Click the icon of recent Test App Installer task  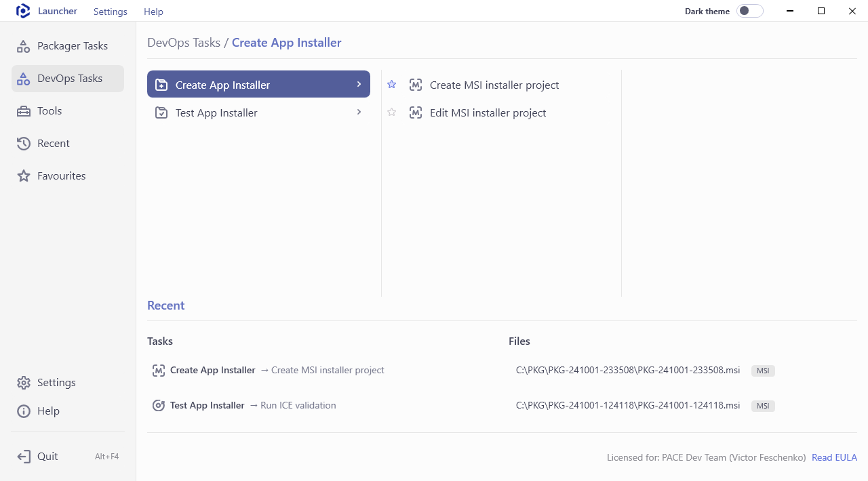click(159, 406)
